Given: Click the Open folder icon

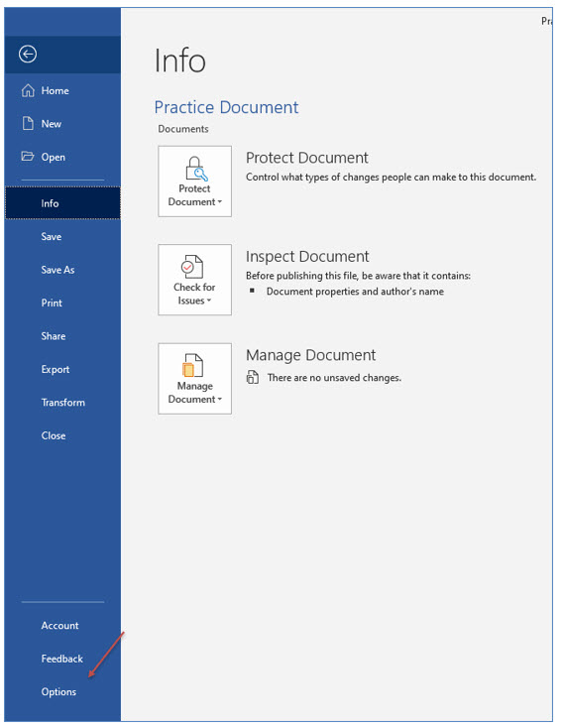Looking at the screenshot, I should pyautogui.click(x=28, y=156).
